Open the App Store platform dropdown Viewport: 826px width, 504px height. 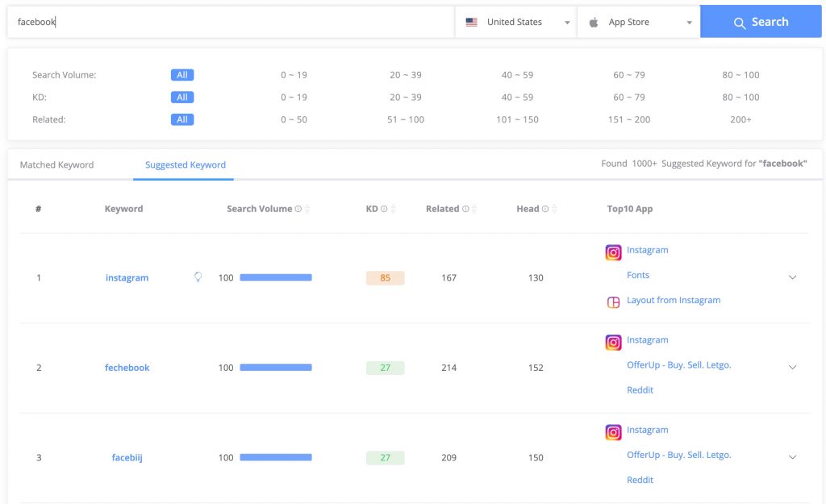[x=639, y=23]
